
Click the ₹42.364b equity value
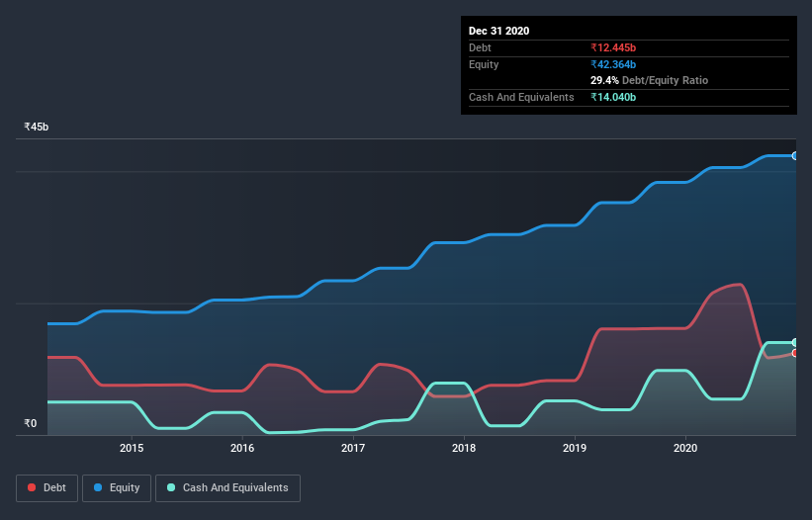(613, 64)
